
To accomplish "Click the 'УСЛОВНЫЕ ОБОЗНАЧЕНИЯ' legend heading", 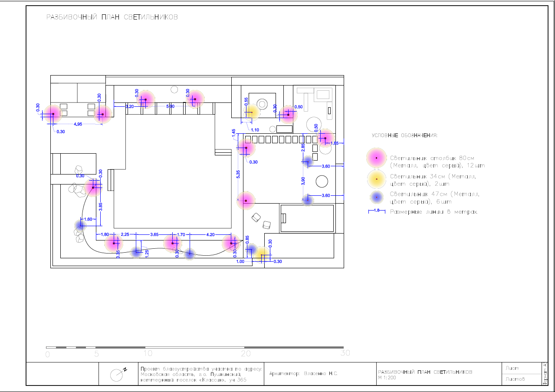I will [404, 135].
